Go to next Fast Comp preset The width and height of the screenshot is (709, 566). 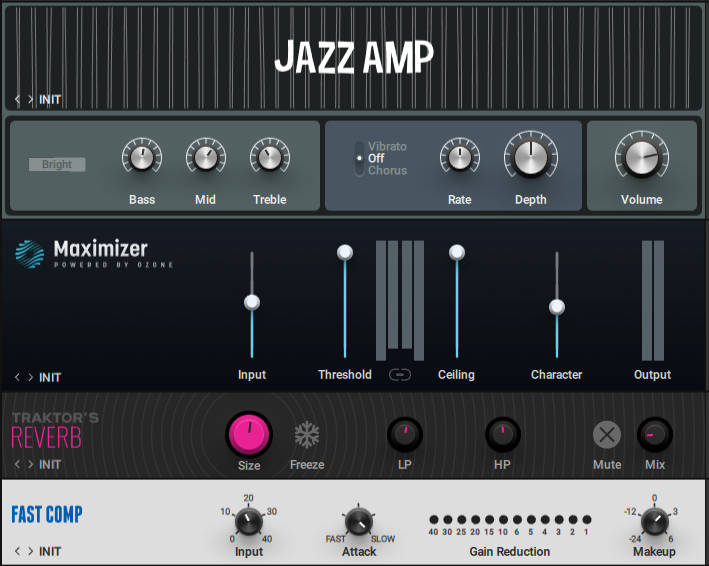click(x=30, y=551)
